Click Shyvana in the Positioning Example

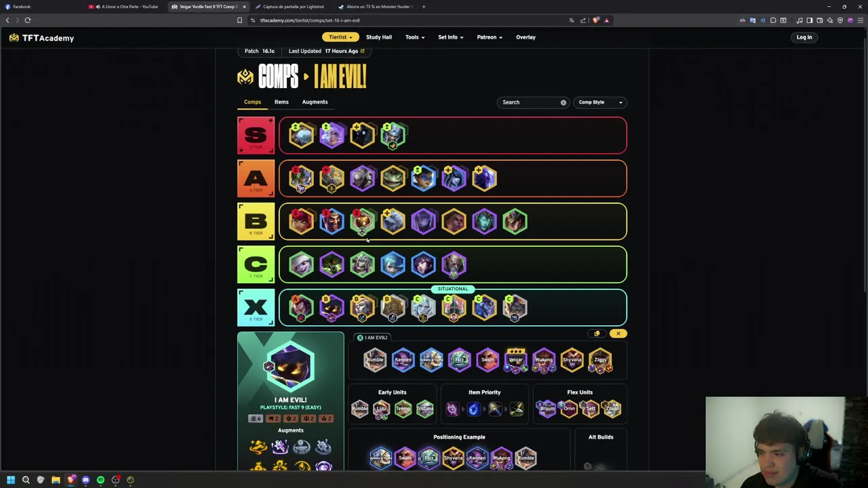453,458
